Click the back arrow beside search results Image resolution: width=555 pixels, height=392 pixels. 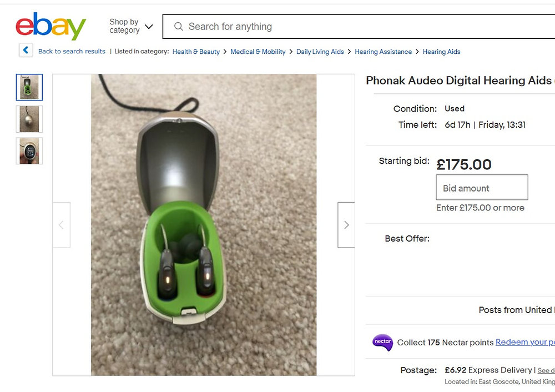(x=26, y=50)
